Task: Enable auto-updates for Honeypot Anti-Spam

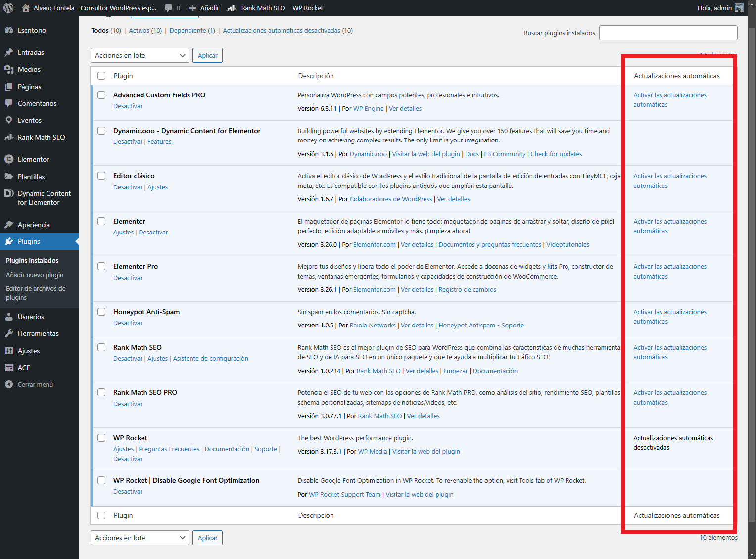Action: (670, 317)
